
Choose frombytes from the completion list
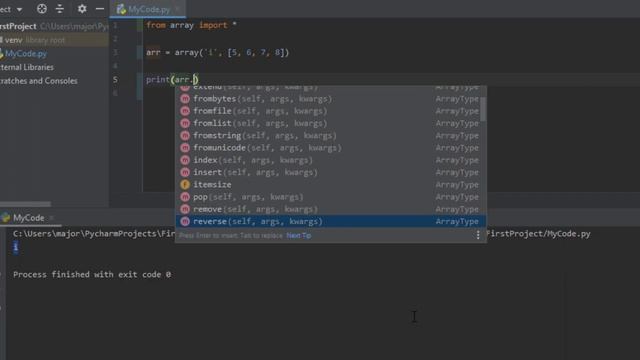pos(331,99)
